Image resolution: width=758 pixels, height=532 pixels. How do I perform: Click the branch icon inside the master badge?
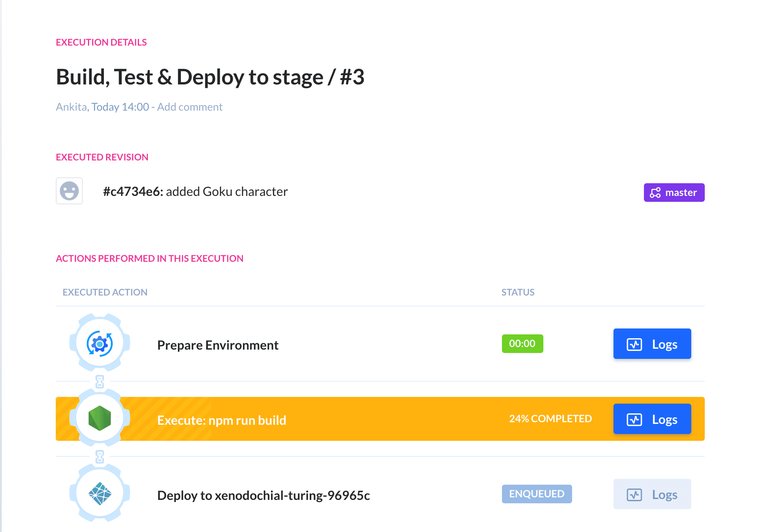pyautogui.click(x=655, y=193)
